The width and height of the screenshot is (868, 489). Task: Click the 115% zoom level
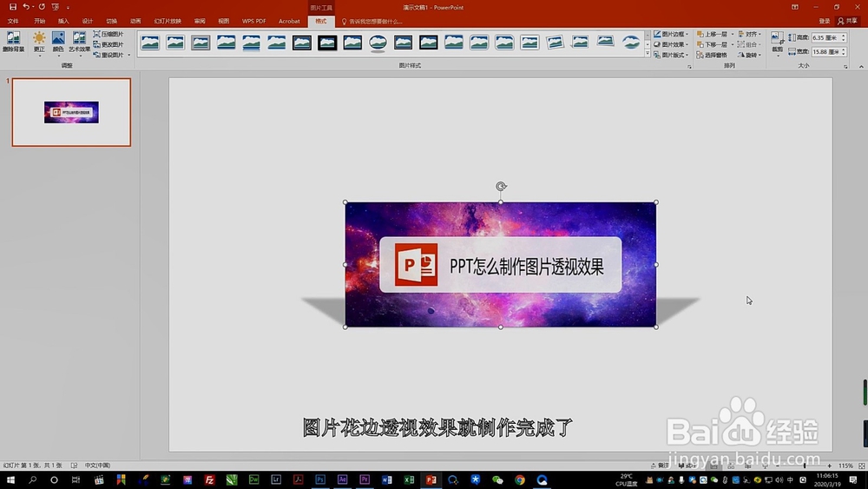click(845, 466)
